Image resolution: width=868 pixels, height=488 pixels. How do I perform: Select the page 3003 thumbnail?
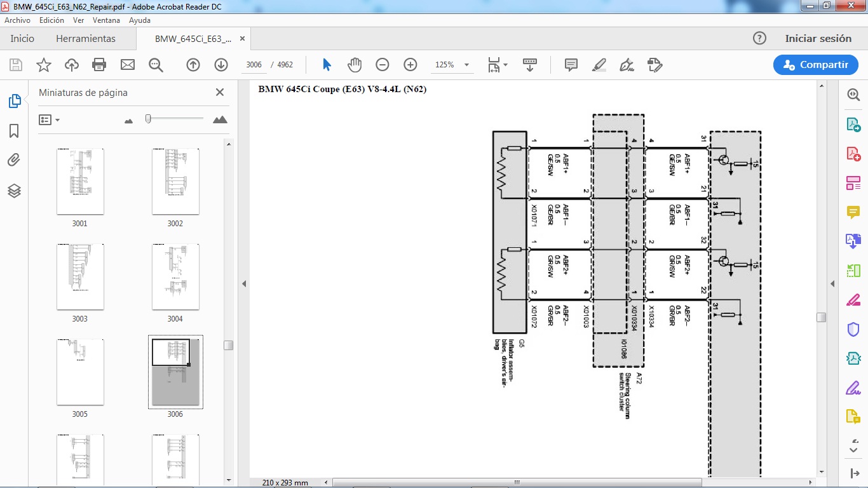pyautogui.click(x=80, y=276)
